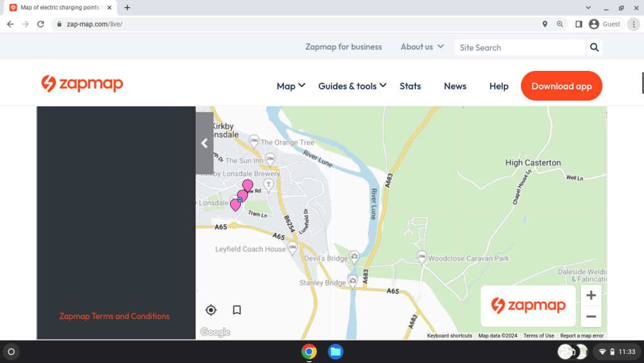Image resolution: width=644 pixels, height=363 pixels.
Task: Click the Devil's Bridge camera pin
Action: [354, 257]
